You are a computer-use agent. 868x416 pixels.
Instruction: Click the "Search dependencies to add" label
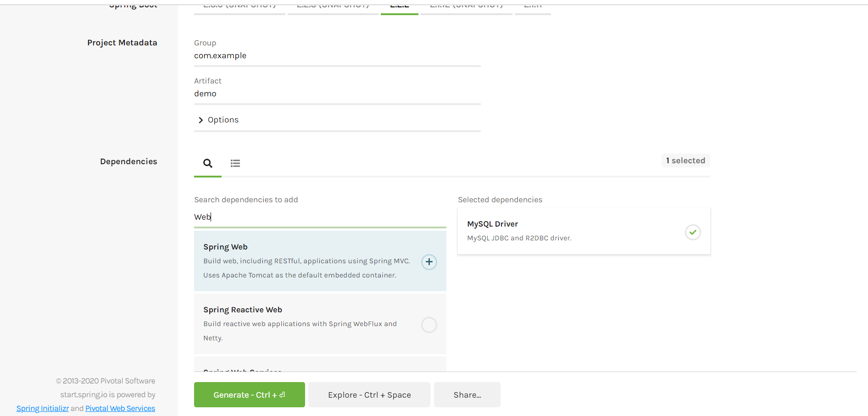click(246, 200)
